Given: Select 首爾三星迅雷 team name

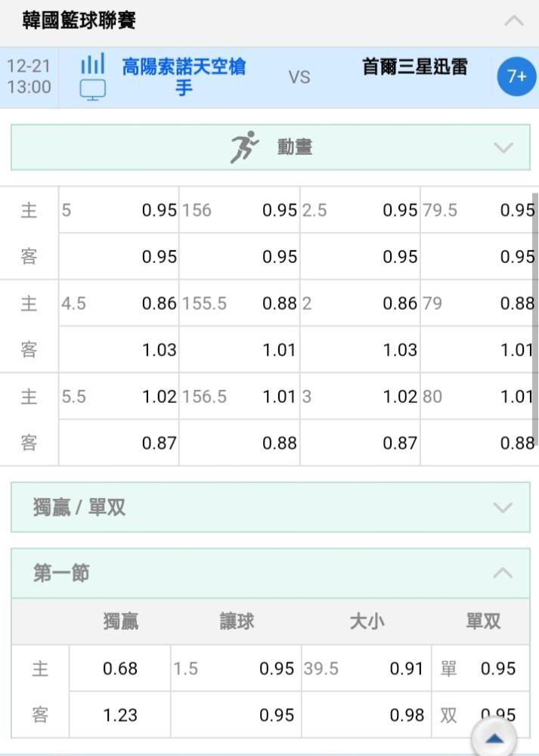Looking at the screenshot, I should (x=414, y=67).
